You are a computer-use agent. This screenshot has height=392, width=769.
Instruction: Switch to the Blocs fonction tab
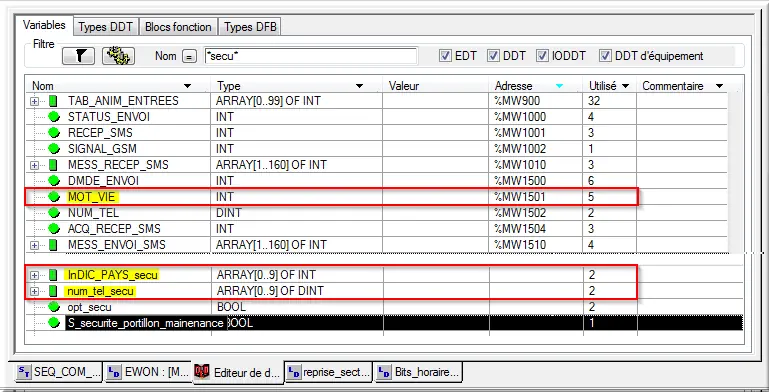(x=179, y=27)
